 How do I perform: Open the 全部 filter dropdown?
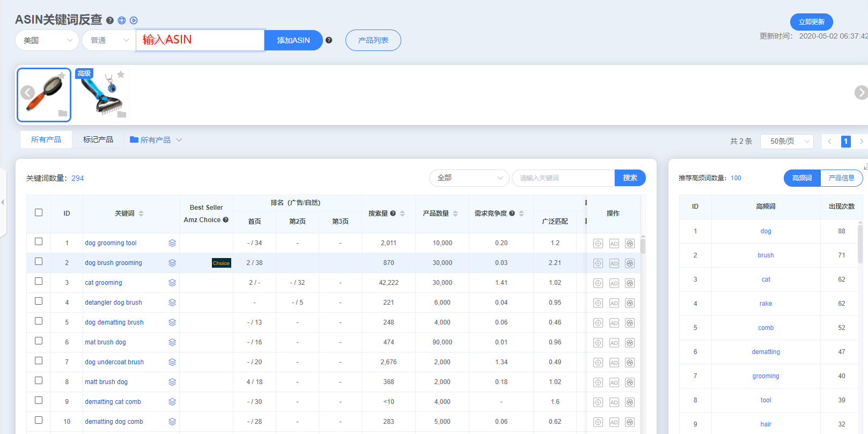click(x=469, y=178)
